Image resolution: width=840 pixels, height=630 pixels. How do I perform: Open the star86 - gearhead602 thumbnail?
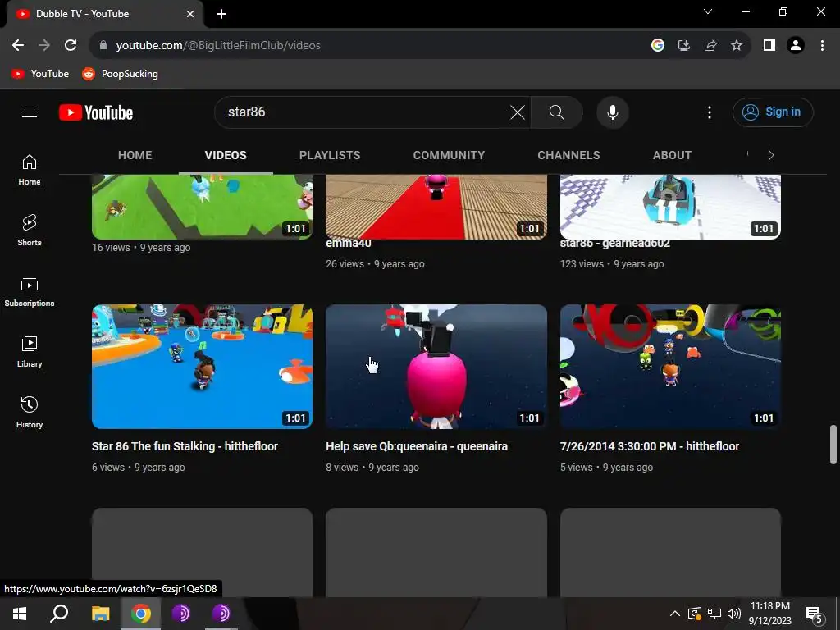coord(670,207)
